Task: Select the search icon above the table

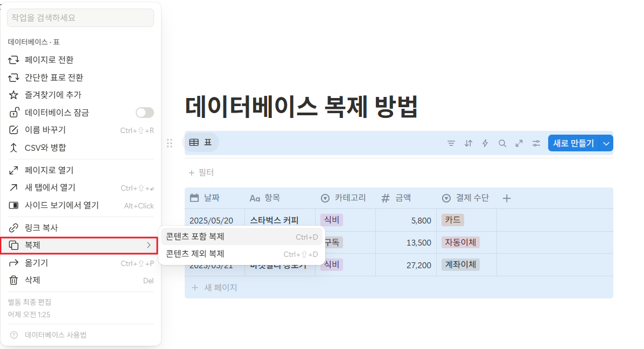Action: (x=502, y=143)
